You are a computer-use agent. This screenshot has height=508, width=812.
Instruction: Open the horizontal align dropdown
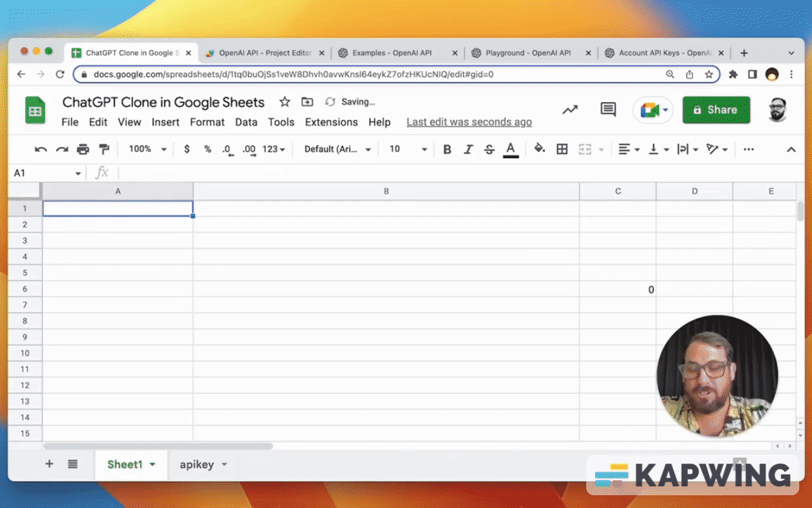click(629, 149)
